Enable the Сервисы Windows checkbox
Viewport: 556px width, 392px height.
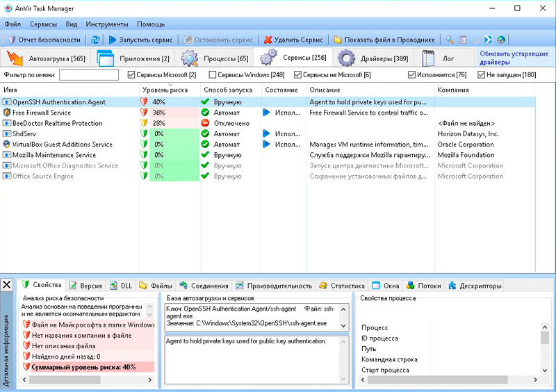pos(213,74)
